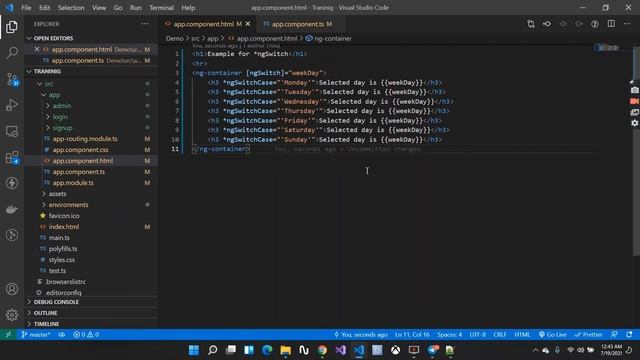Click Spaces: 4 indentation setting
The width and height of the screenshot is (640, 360).
[x=449, y=334]
